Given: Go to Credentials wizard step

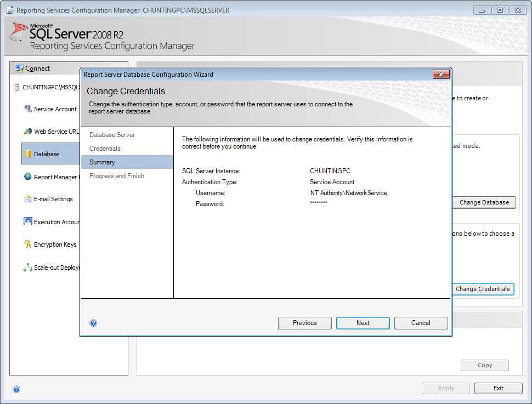Looking at the screenshot, I should pyautogui.click(x=105, y=149).
